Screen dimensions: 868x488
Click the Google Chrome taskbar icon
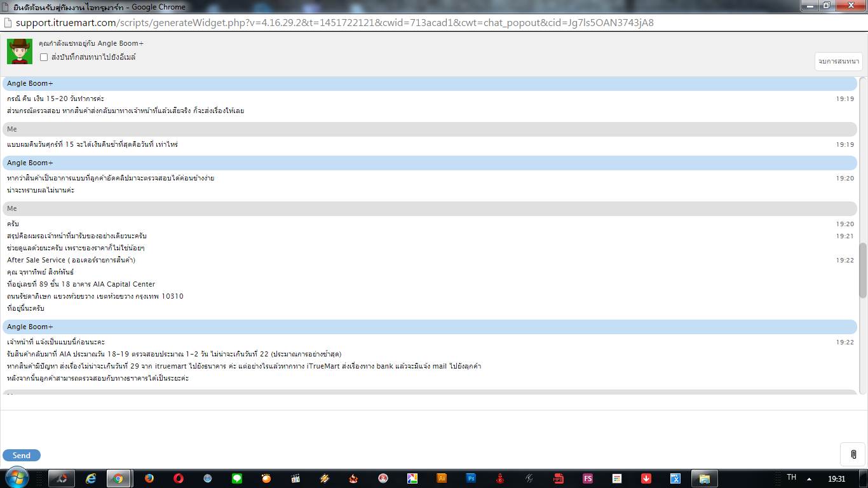click(118, 478)
